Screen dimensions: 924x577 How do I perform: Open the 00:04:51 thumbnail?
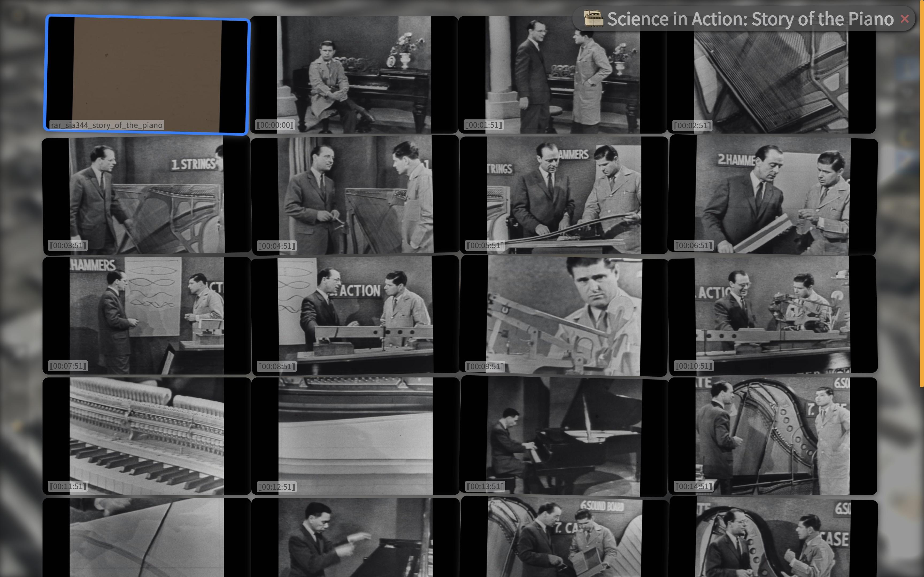click(x=355, y=195)
